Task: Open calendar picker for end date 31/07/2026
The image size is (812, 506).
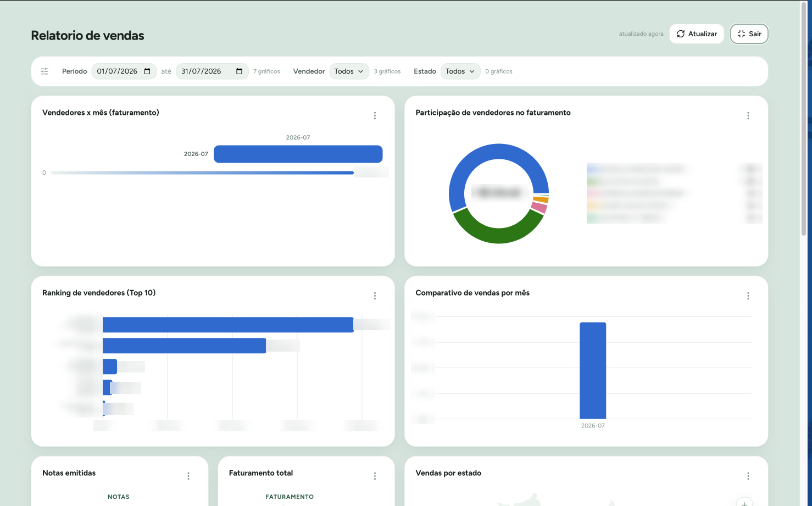Action: pos(239,71)
